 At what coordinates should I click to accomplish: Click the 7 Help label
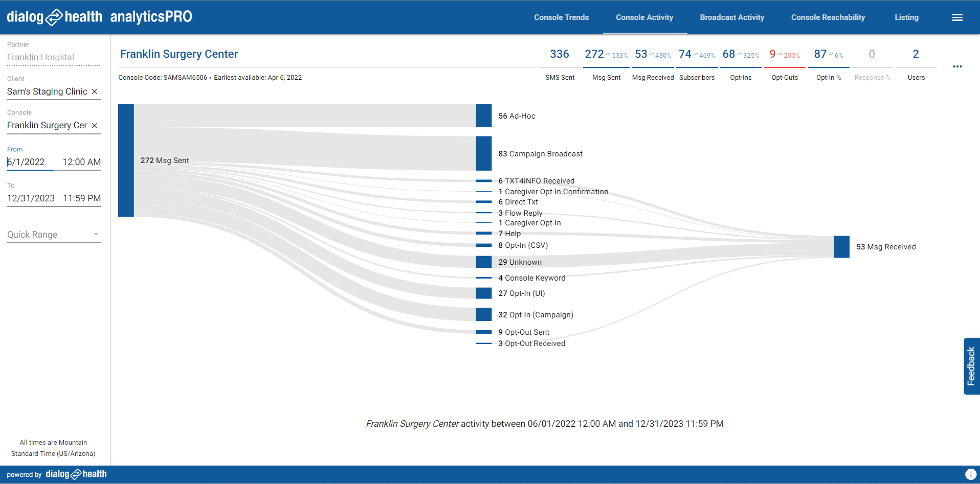[509, 234]
